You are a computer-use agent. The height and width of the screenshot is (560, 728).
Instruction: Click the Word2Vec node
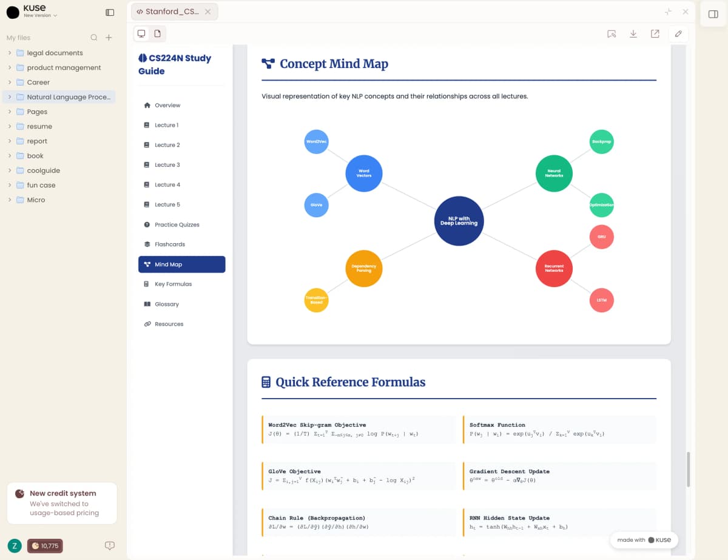316,141
